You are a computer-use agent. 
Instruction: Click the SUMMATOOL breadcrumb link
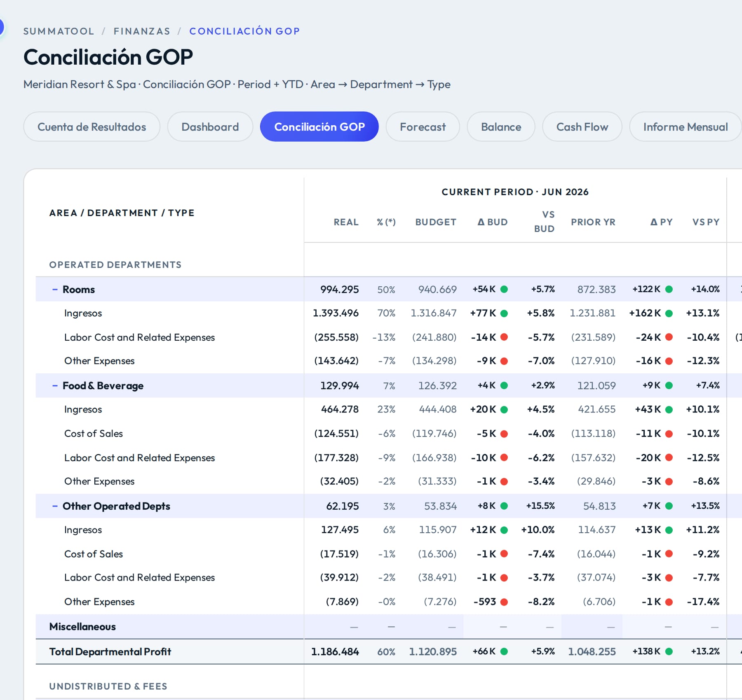[59, 31]
